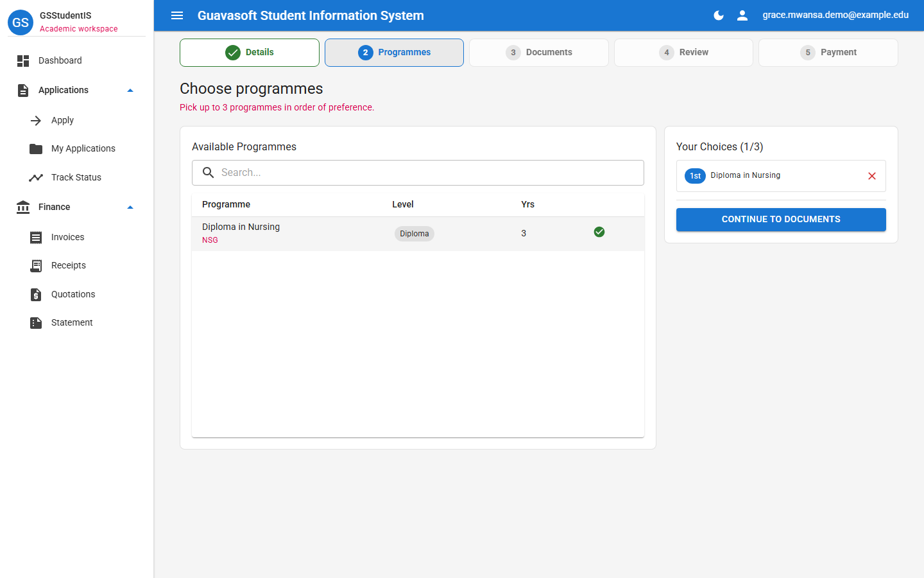This screenshot has width=924, height=578.
Task: Open Statement in the sidebar
Action: click(x=77, y=322)
